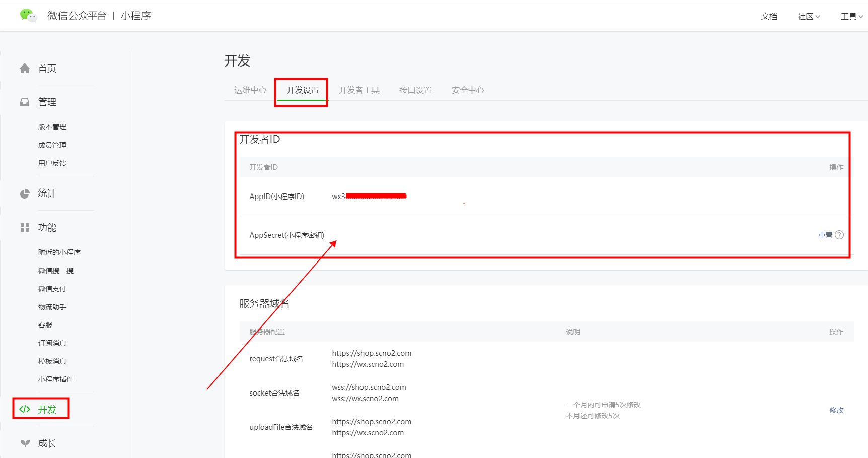Open 附近的小程序 in the sidebar
This screenshot has width=868, height=458.
tap(59, 252)
